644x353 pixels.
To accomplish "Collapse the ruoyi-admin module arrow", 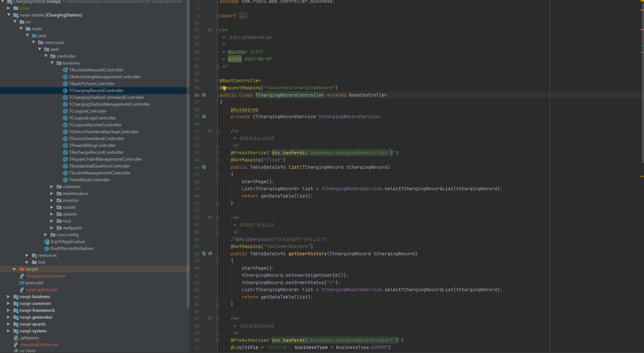I will [8, 15].
